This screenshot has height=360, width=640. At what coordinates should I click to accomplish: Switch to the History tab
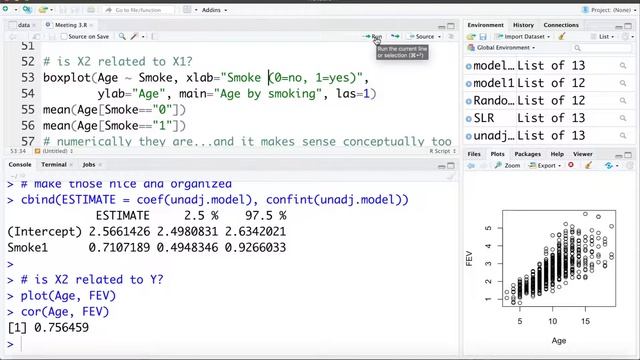click(x=523, y=25)
